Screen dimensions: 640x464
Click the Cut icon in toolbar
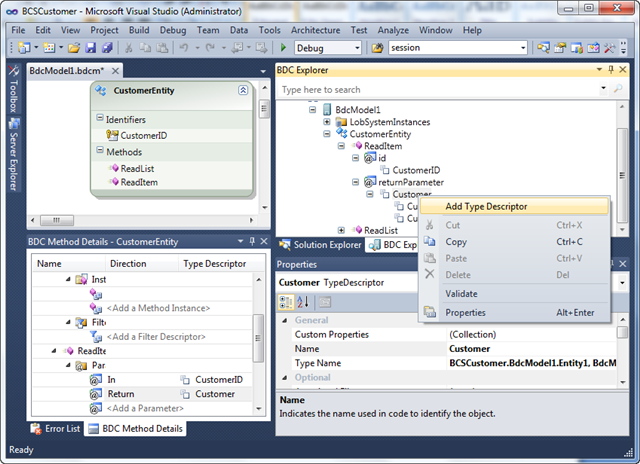[129, 48]
